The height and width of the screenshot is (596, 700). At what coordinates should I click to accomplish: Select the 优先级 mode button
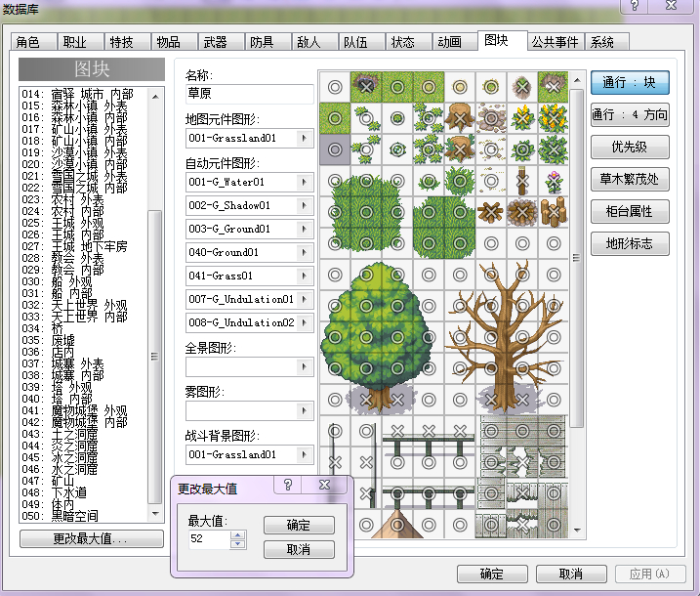[630, 147]
